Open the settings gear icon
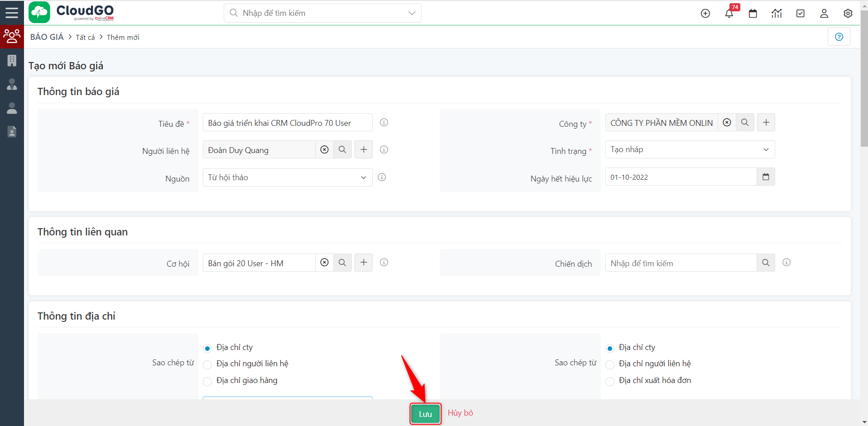This screenshot has height=426, width=868. [848, 14]
